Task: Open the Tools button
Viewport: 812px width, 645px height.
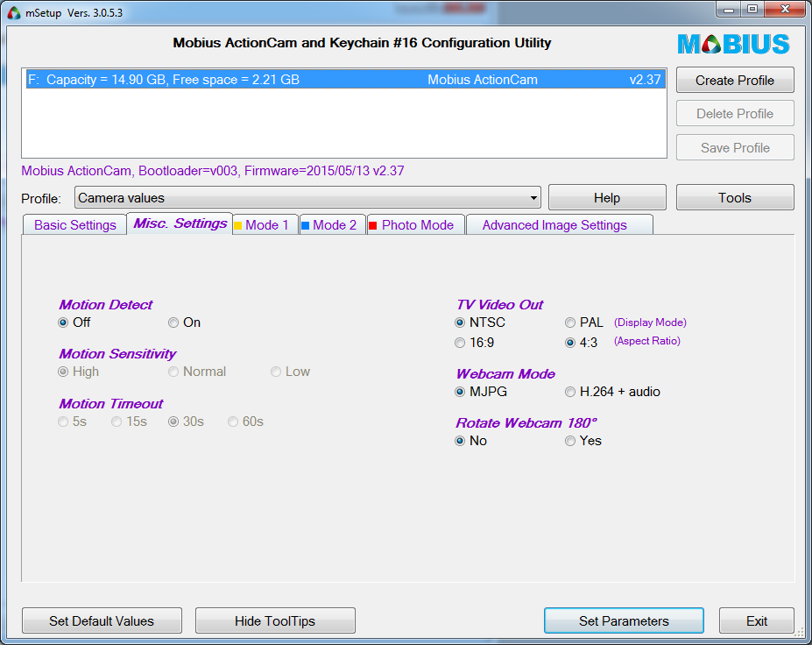Action: 735,198
